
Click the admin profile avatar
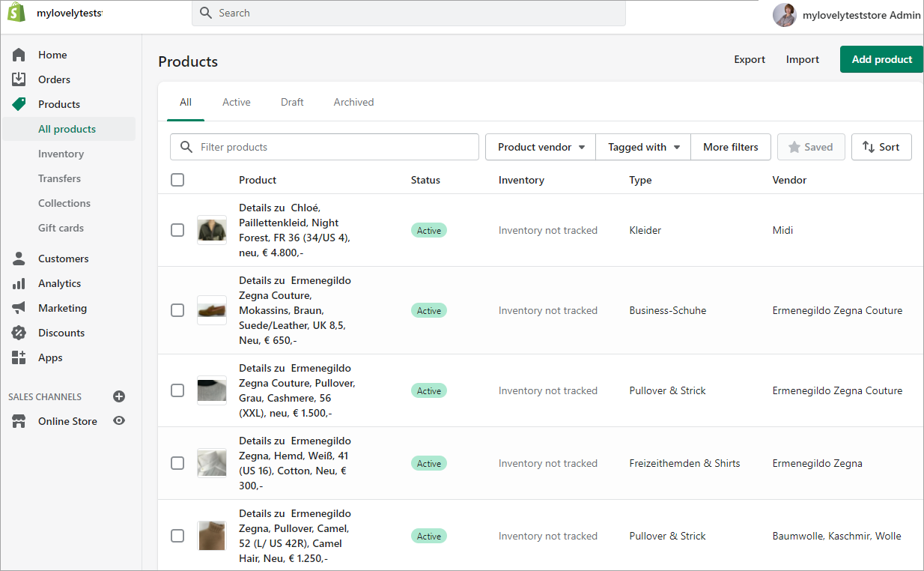pyautogui.click(x=785, y=15)
